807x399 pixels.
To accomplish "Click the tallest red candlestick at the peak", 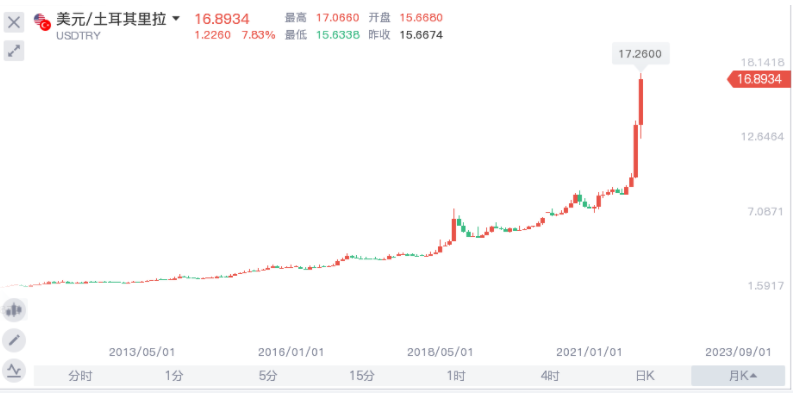I will [641, 101].
